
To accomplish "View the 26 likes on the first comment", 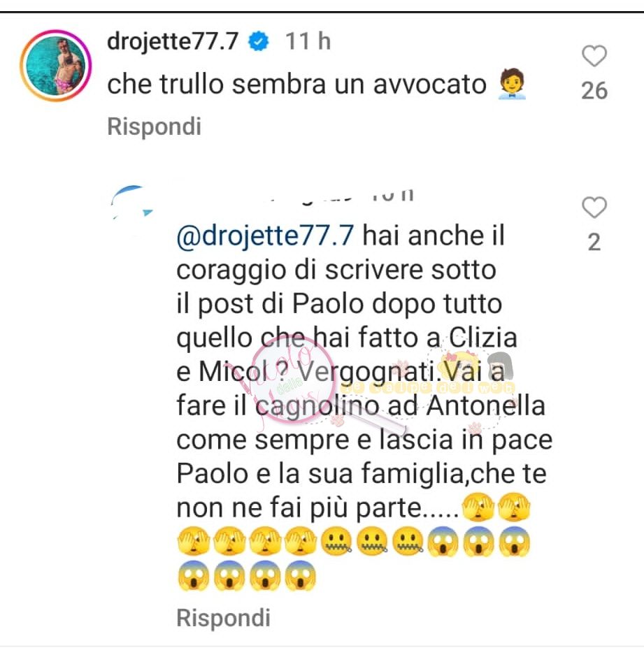I will pyautogui.click(x=594, y=90).
